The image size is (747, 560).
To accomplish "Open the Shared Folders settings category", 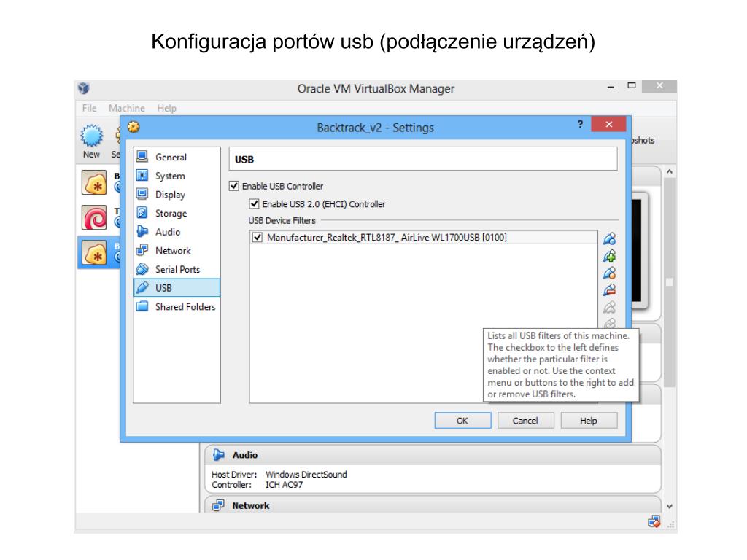I will (177, 306).
